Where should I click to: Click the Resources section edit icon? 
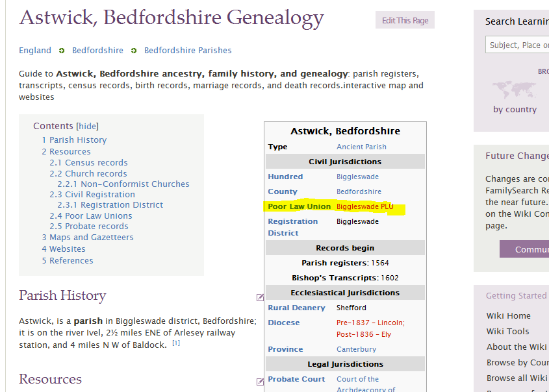tap(260, 381)
